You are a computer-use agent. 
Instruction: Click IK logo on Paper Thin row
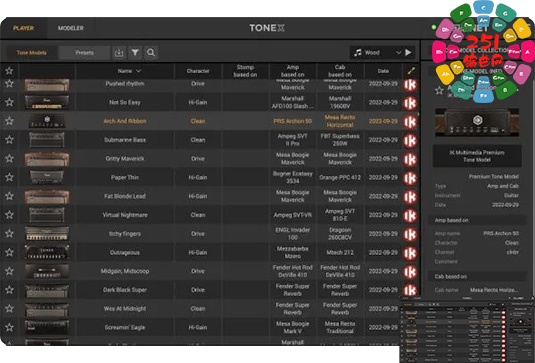[410, 178]
